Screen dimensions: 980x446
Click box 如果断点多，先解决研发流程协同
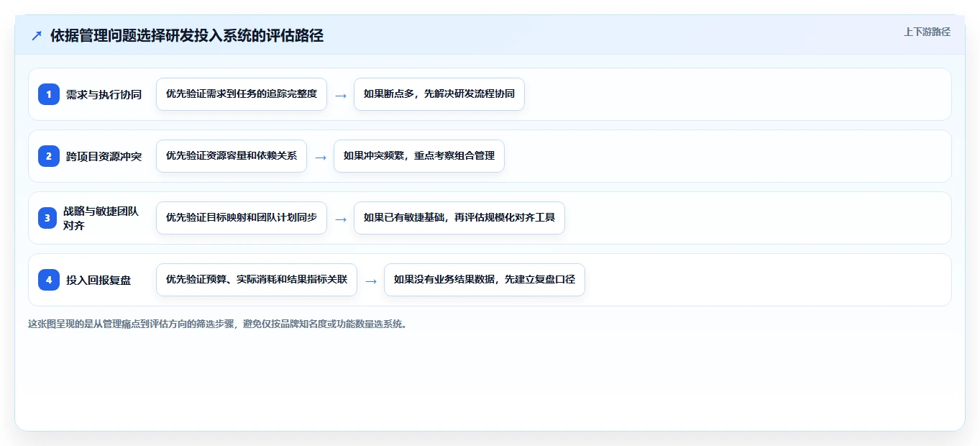[x=439, y=94]
